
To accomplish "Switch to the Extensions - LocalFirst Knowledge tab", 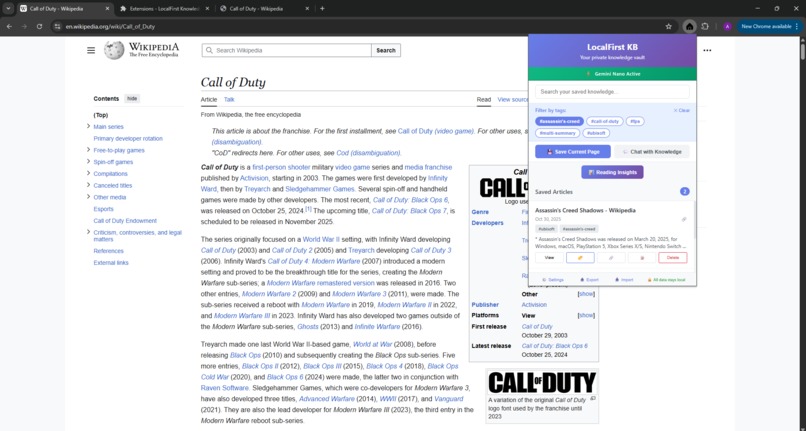I will click(x=163, y=8).
